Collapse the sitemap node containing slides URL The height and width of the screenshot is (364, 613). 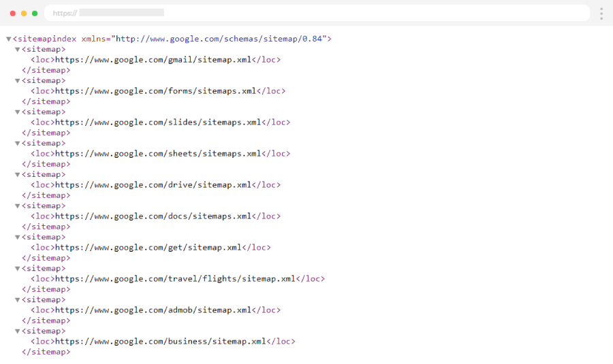click(x=18, y=112)
